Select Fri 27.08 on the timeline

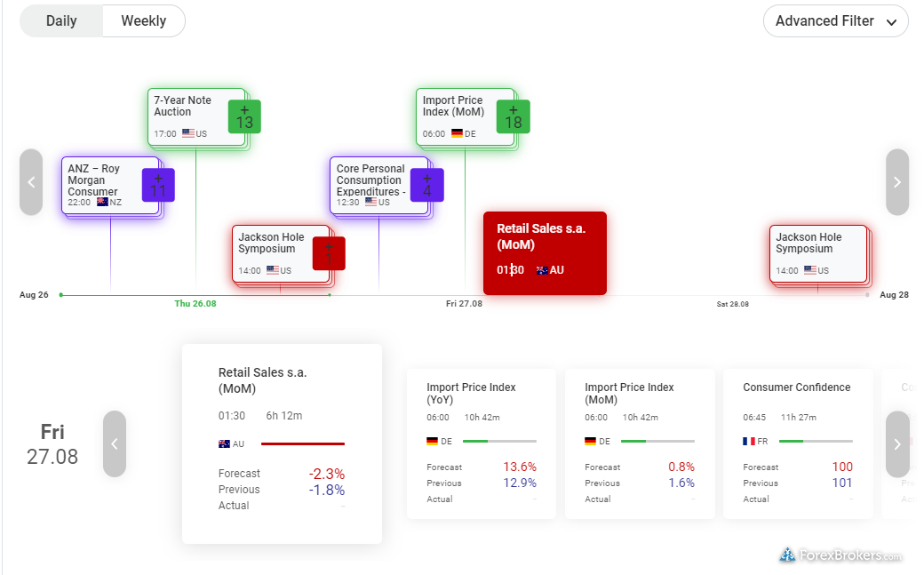coord(464,304)
